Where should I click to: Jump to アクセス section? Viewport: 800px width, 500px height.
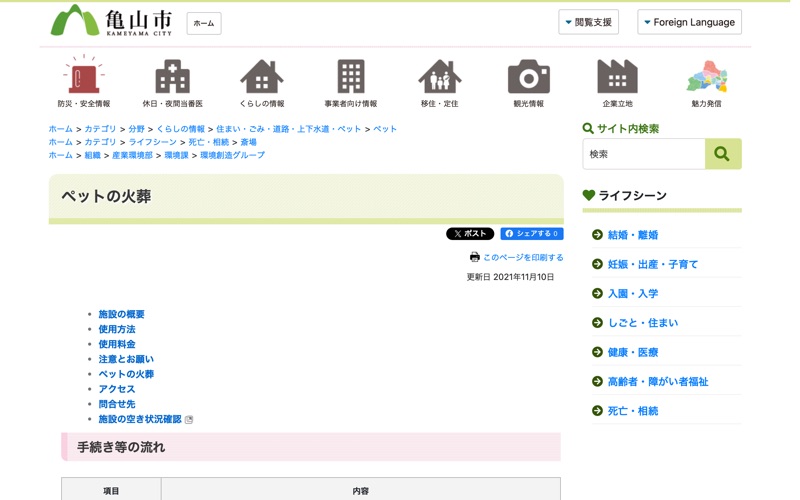point(117,389)
